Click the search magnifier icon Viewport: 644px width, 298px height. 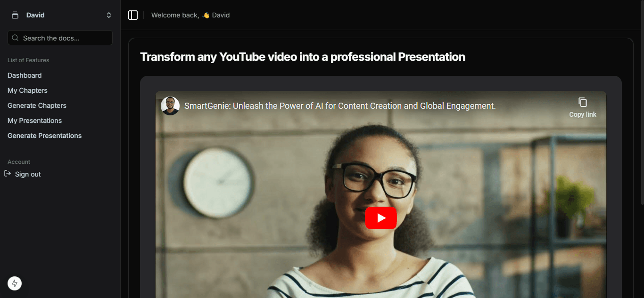pyautogui.click(x=16, y=38)
